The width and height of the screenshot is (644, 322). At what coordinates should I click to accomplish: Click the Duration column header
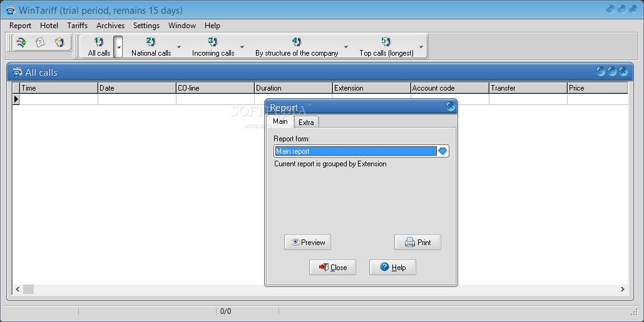pos(294,88)
